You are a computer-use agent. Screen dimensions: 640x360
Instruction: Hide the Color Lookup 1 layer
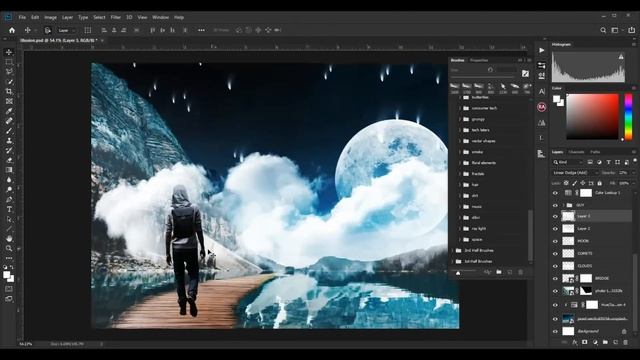[x=555, y=193]
